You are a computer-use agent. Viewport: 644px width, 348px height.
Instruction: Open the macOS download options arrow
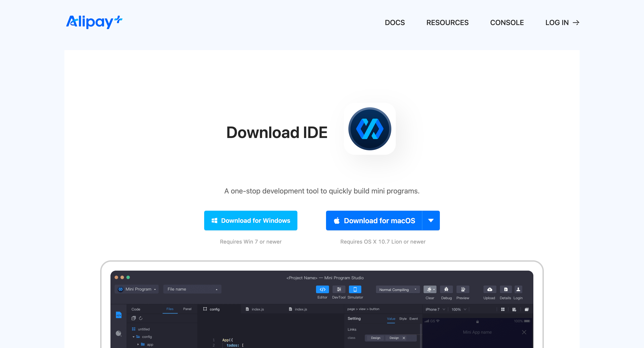tap(431, 221)
